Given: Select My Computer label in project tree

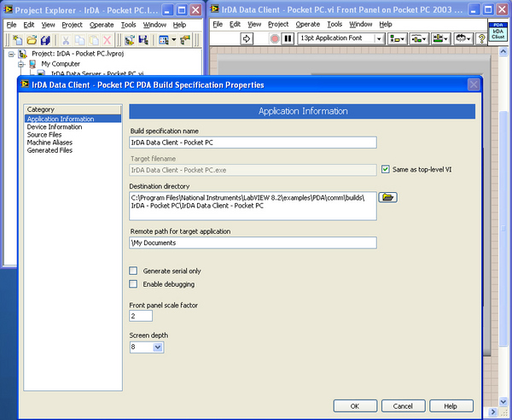Looking at the screenshot, I should click(x=61, y=64).
